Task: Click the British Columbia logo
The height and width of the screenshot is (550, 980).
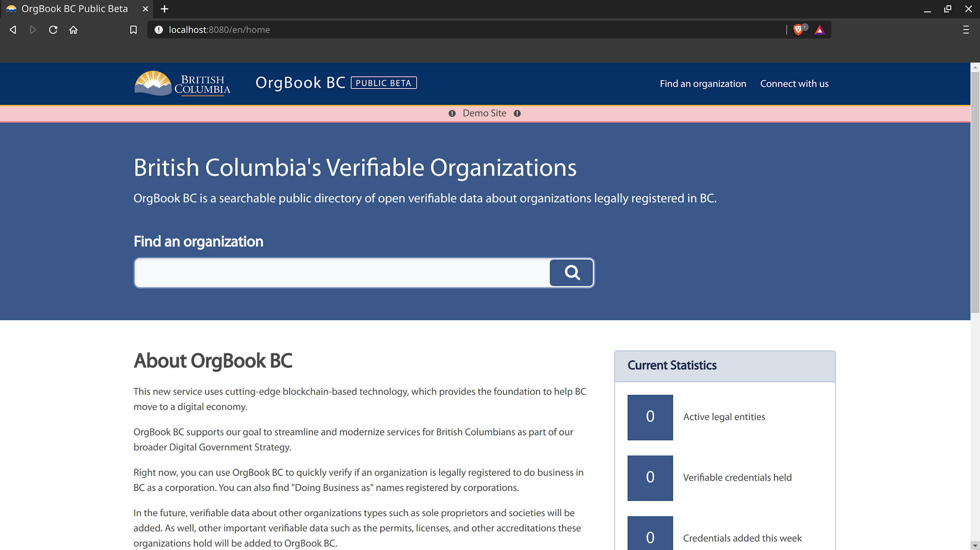Action: [x=182, y=83]
